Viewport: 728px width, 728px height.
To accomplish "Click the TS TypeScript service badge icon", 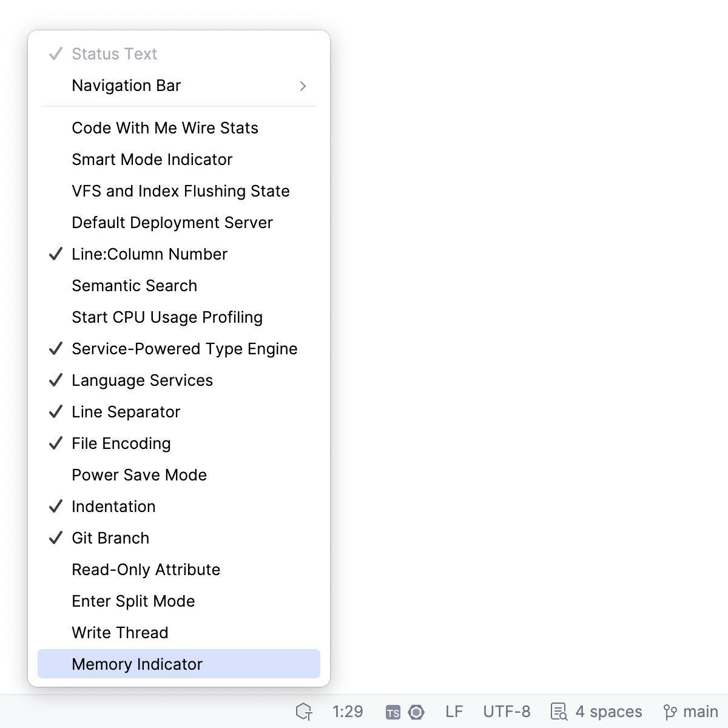I will (x=393, y=712).
